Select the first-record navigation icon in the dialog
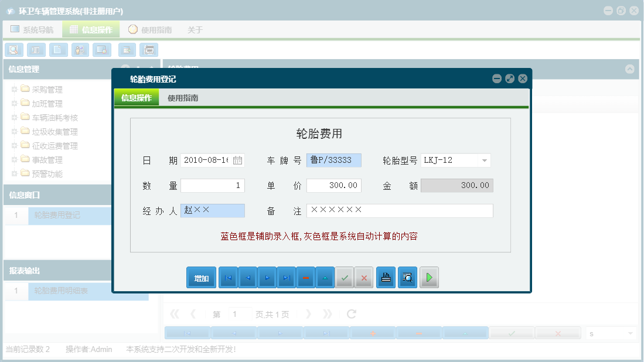Screen dimensions: 644x362 (x=228, y=277)
